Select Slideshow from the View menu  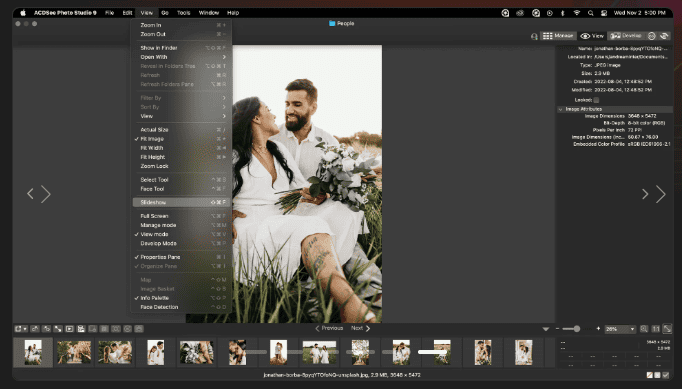tap(181, 202)
